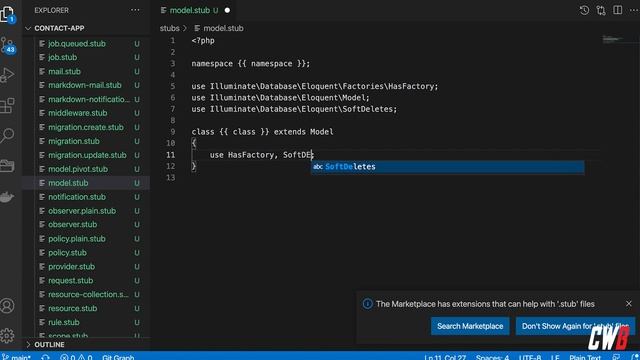Open Explorer more actions ellipsis
Image resolution: width=640 pixels, height=360 pixels.
[135, 10]
